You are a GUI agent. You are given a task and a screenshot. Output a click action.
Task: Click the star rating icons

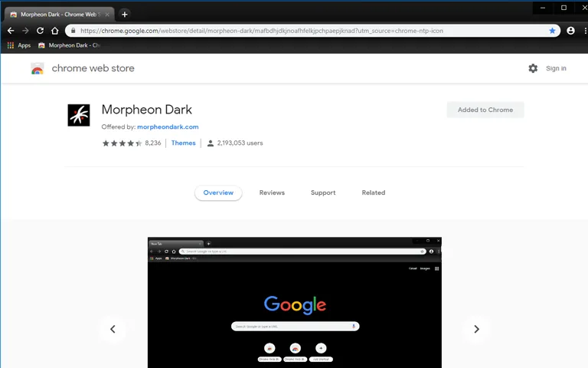(122, 143)
